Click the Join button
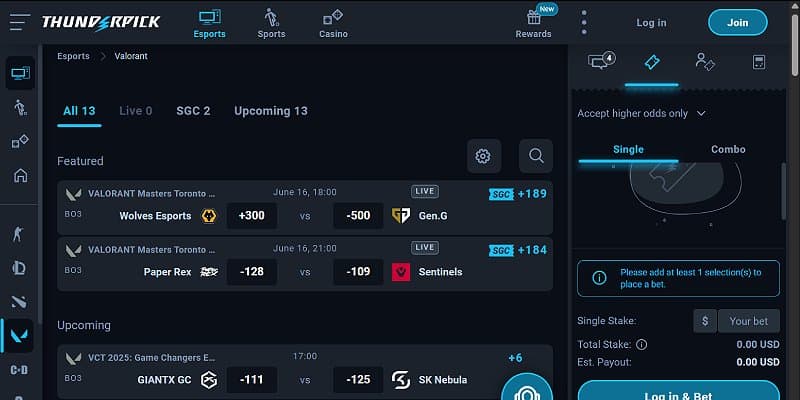The height and width of the screenshot is (400, 800). 737,22
